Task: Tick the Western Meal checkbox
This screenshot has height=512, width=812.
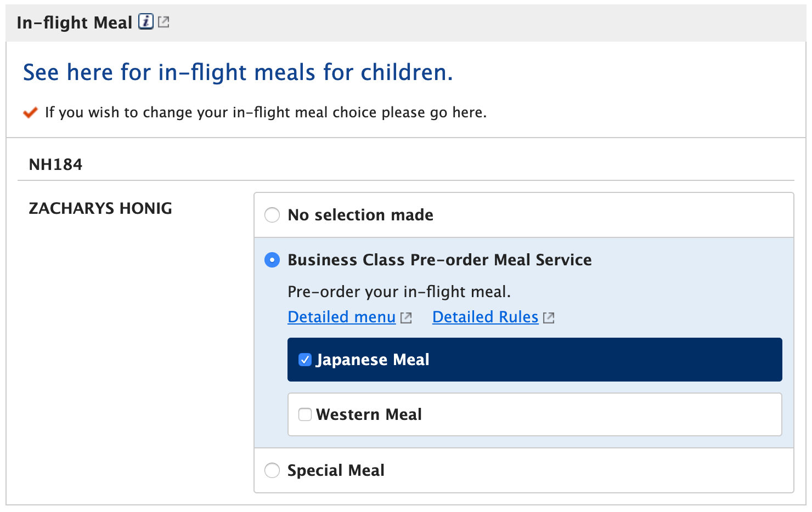Action: (x=305, y=414)
